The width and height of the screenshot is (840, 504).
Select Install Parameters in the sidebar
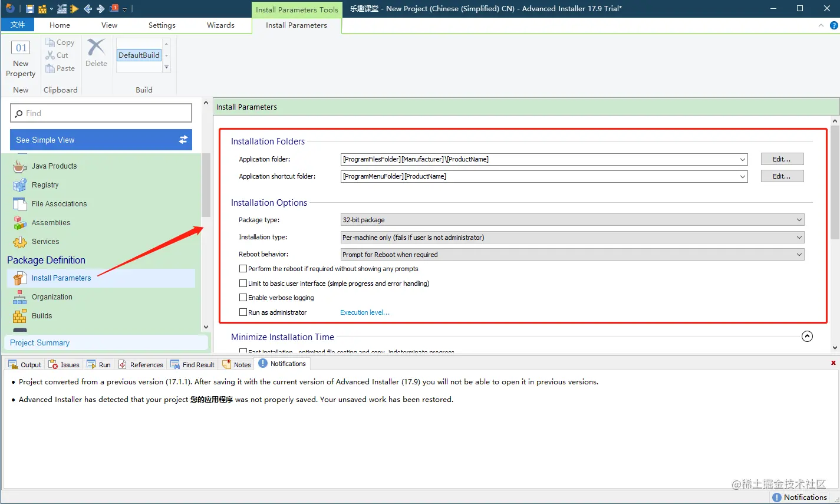tap(101, 278)
